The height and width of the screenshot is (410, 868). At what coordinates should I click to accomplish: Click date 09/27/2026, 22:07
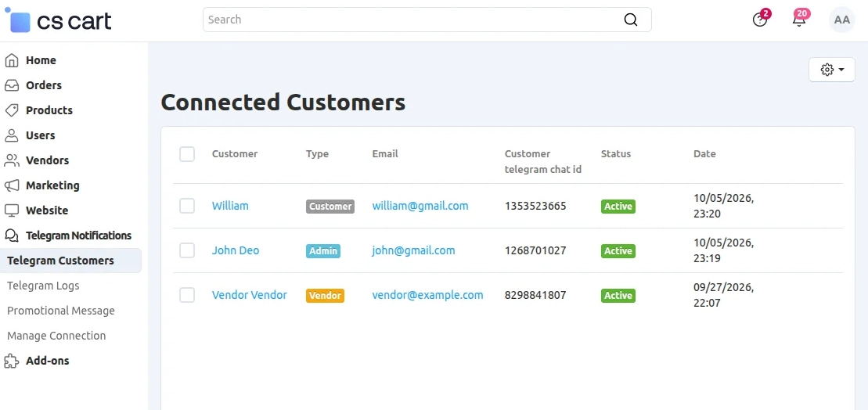point(724,295)
